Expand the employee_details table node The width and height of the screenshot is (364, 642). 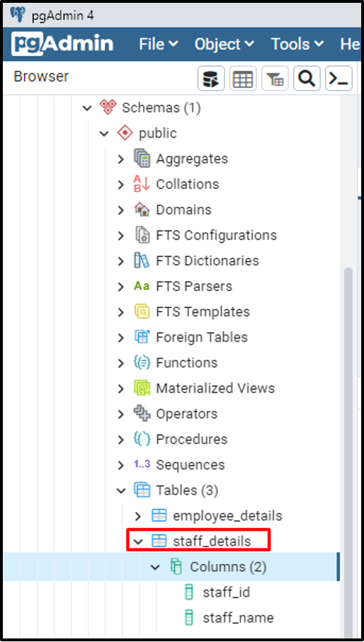click(x=138, y=516)
